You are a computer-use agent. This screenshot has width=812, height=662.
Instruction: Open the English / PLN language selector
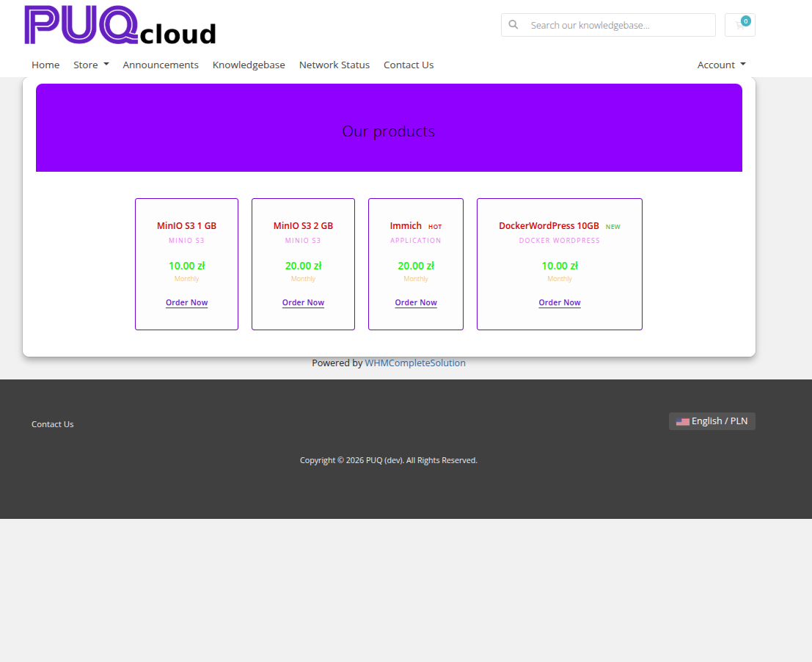[712, 421]
